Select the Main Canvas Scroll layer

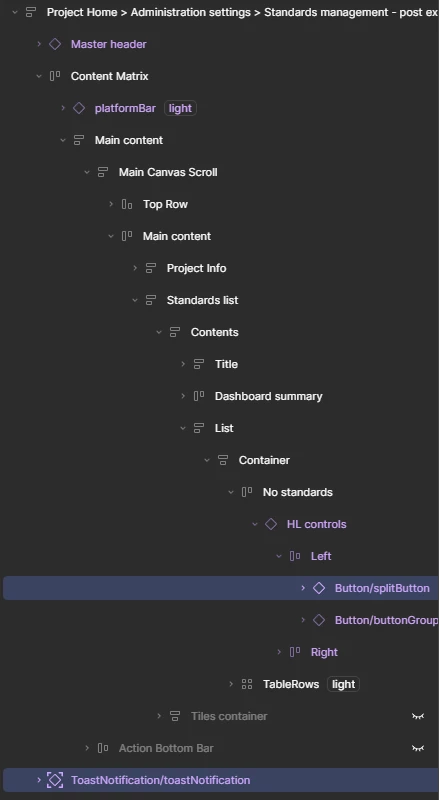click(168, 172)
